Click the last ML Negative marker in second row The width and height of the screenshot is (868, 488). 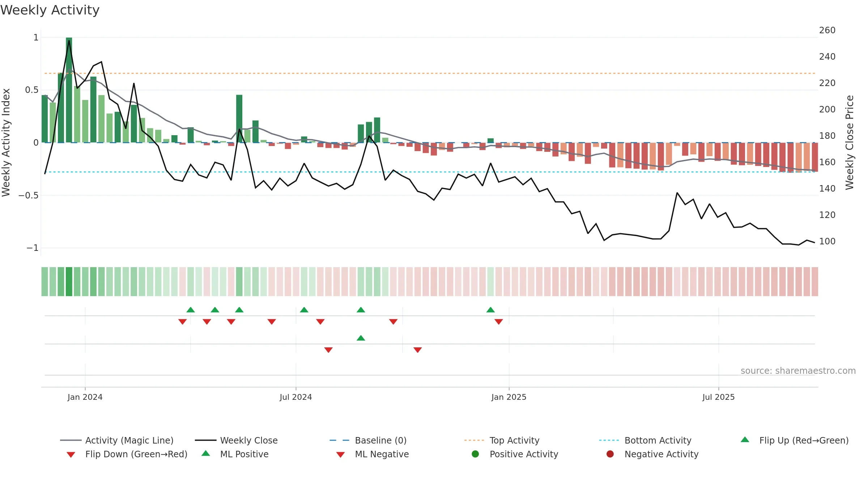(x=418, y=350)
